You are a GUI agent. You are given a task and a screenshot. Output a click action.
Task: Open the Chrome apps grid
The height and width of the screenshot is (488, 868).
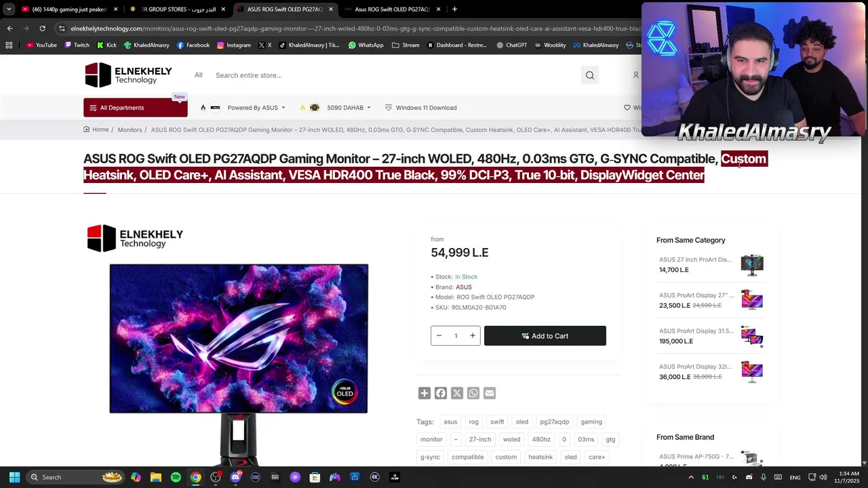tap(9, 45)
